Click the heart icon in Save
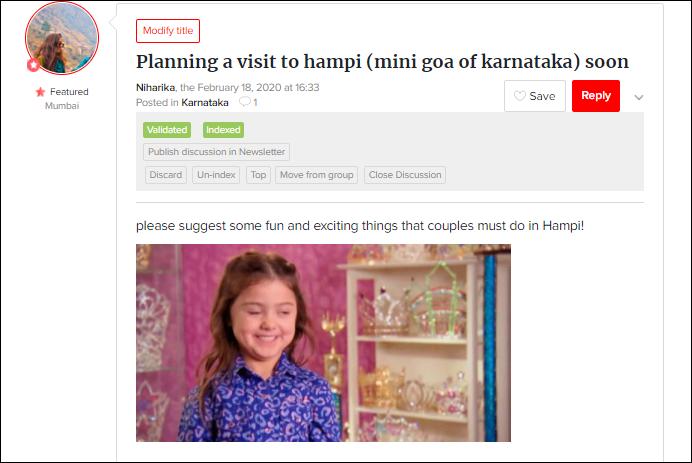 pyautogui.click(x=520, y=96)
